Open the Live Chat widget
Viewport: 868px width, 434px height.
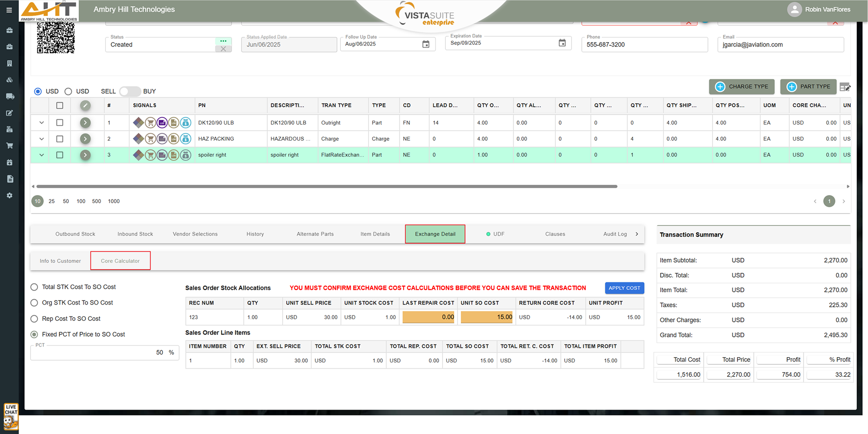(11, 416)
